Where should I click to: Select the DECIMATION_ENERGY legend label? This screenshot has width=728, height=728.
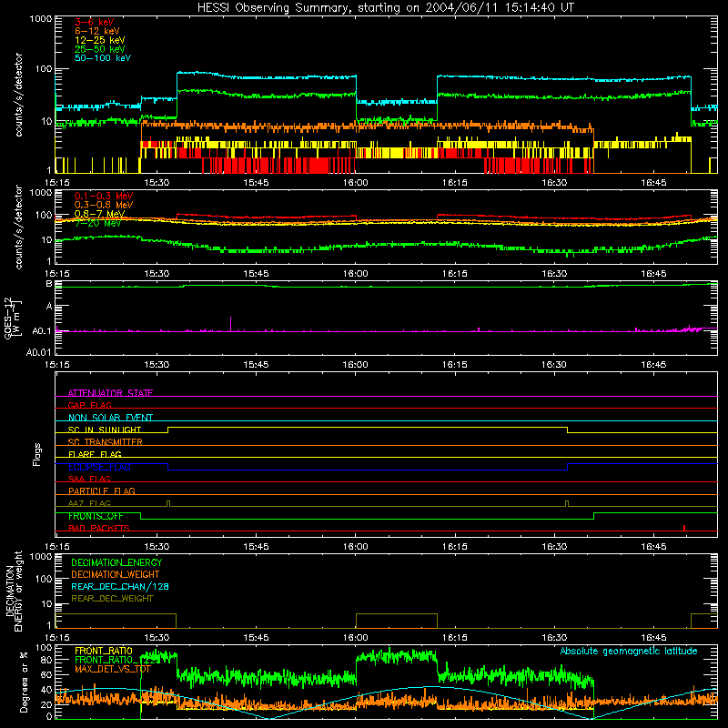tap(116, 562)
